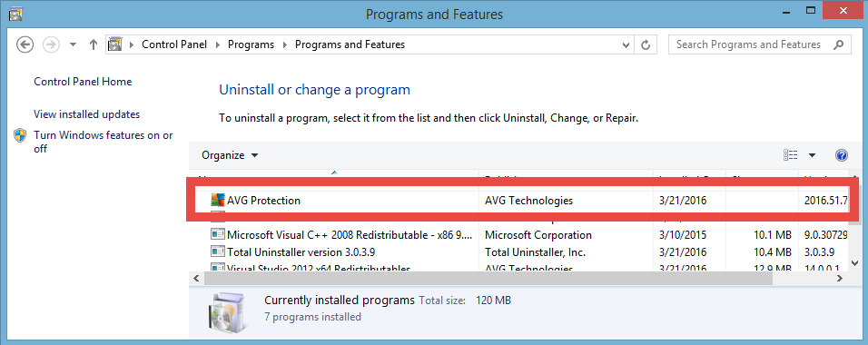Click the Forward navigation arrow
Viewport: 868px width, 345px height.
(x=51, y=44)
